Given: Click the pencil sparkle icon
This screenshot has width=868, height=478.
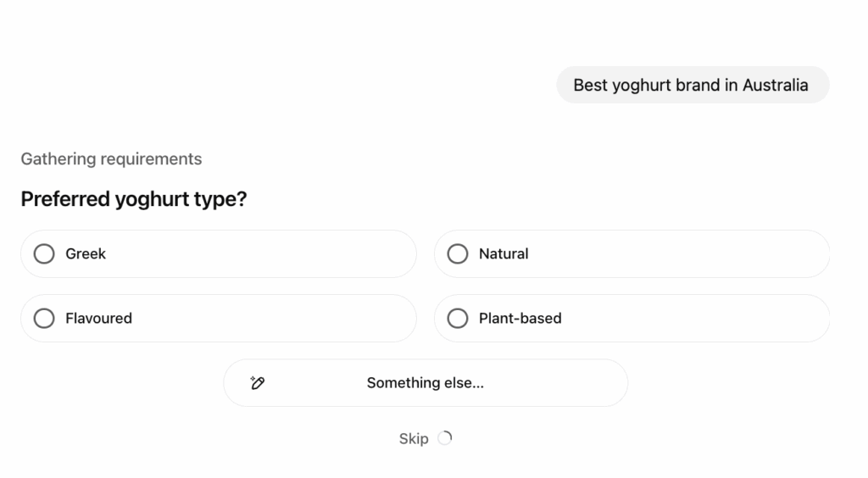Looking at the screenshot, I should tap(258, 383).
